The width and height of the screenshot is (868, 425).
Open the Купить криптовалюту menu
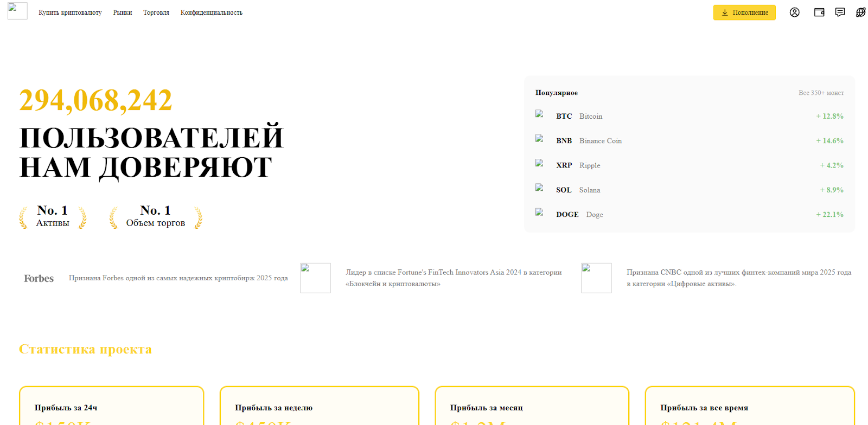coord(70,12)
